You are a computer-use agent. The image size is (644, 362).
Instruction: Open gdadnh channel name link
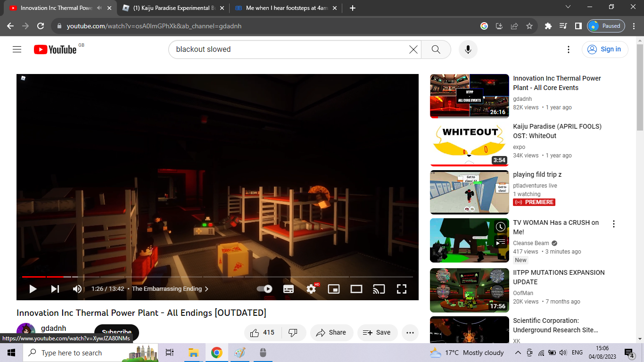pos(53,329)
